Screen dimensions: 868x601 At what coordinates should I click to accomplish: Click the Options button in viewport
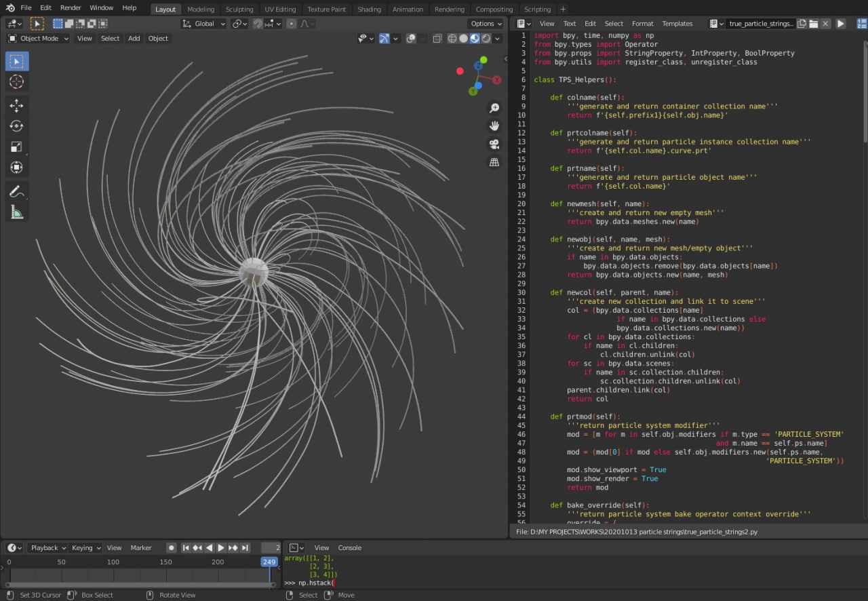pyautogui.click(x=486, y=24)
